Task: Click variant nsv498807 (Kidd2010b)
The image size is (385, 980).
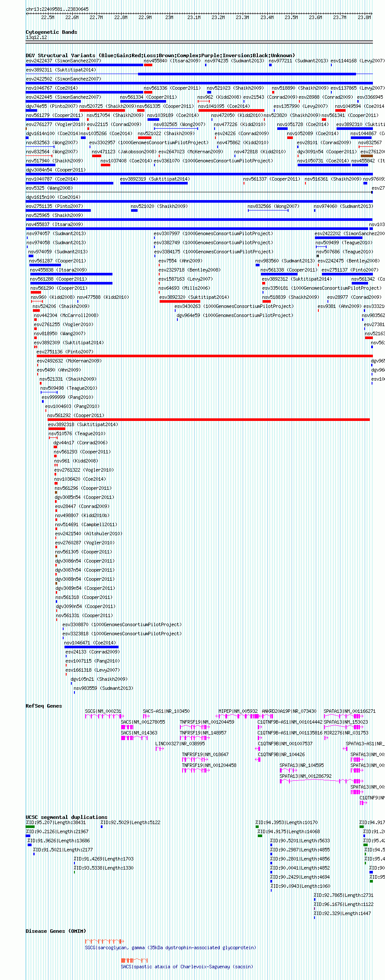Action: tap(82, 515)
